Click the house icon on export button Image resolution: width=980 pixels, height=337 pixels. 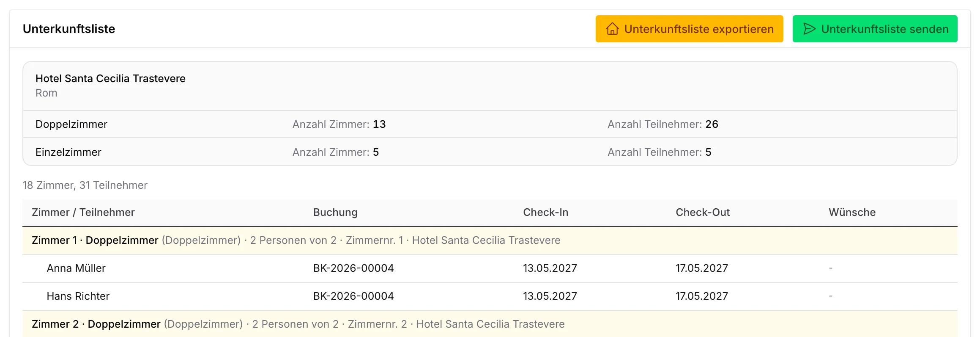612,29
